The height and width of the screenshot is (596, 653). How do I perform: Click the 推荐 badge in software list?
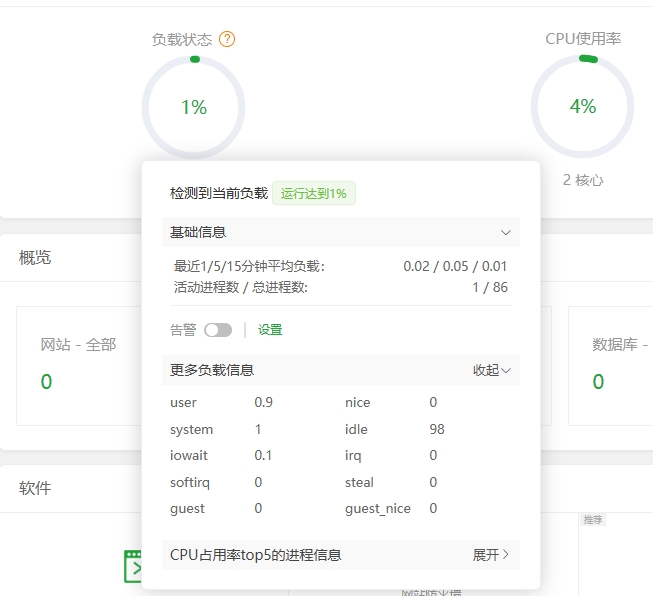(593, 520)
